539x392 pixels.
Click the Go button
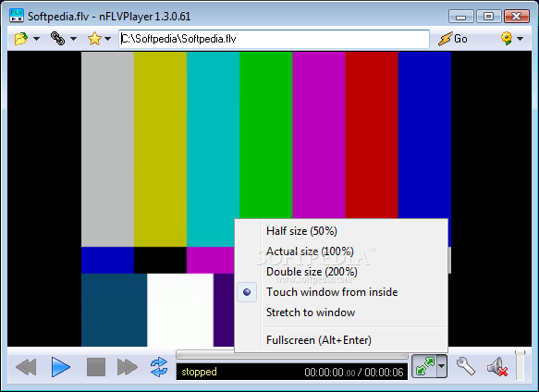pyautogui.click(x=453, y=39)
